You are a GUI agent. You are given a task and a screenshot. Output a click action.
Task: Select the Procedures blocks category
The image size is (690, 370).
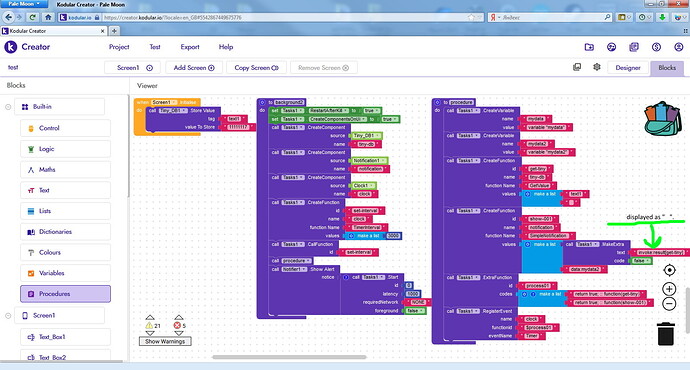pos(65,293)
